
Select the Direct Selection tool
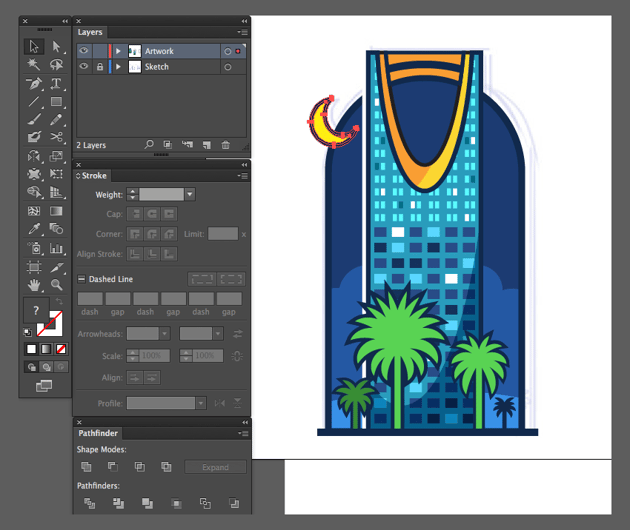tap(56, 47)
